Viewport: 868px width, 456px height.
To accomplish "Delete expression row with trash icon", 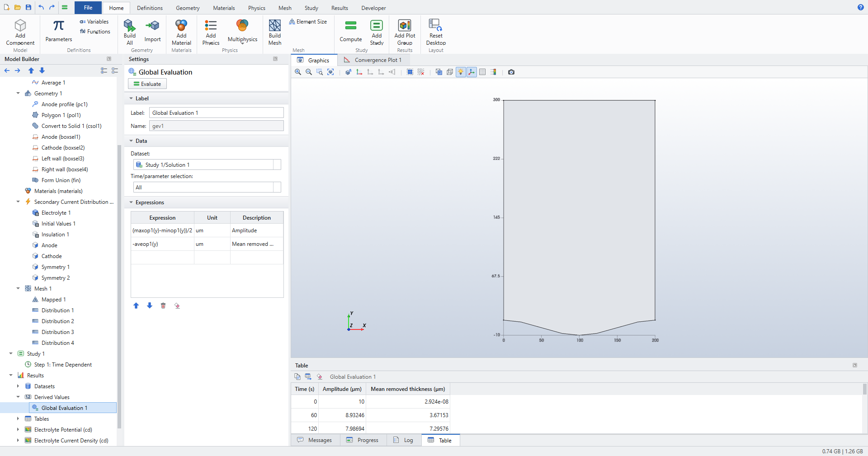I will [163, 306].
